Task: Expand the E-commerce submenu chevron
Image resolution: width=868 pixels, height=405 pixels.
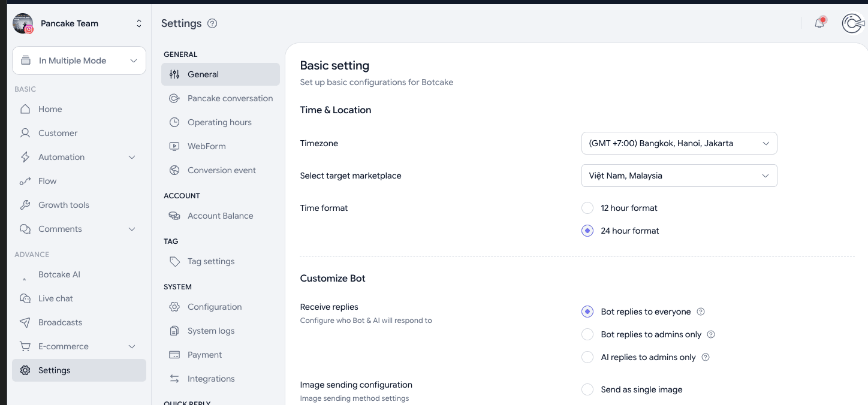Action: click(x=132, y=346)
